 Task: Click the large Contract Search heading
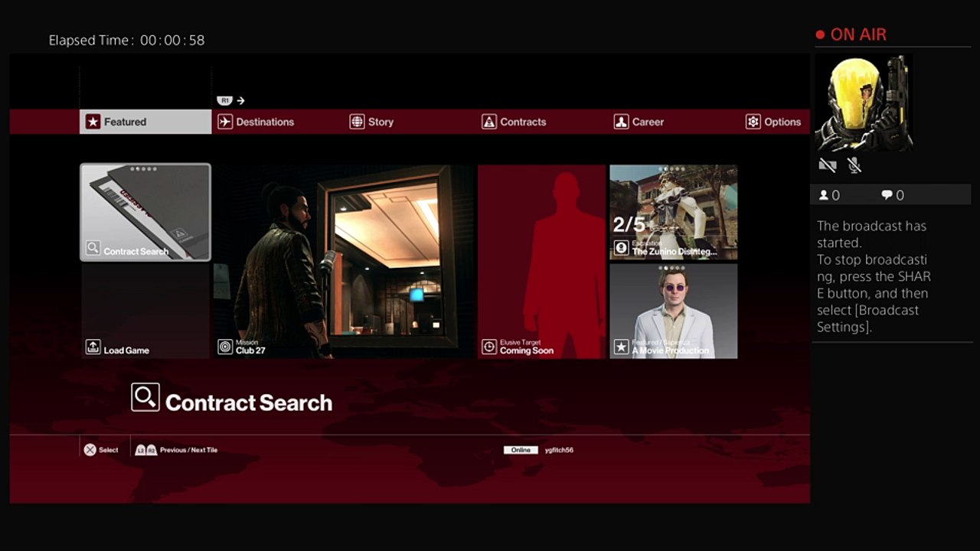click(249, 403)
